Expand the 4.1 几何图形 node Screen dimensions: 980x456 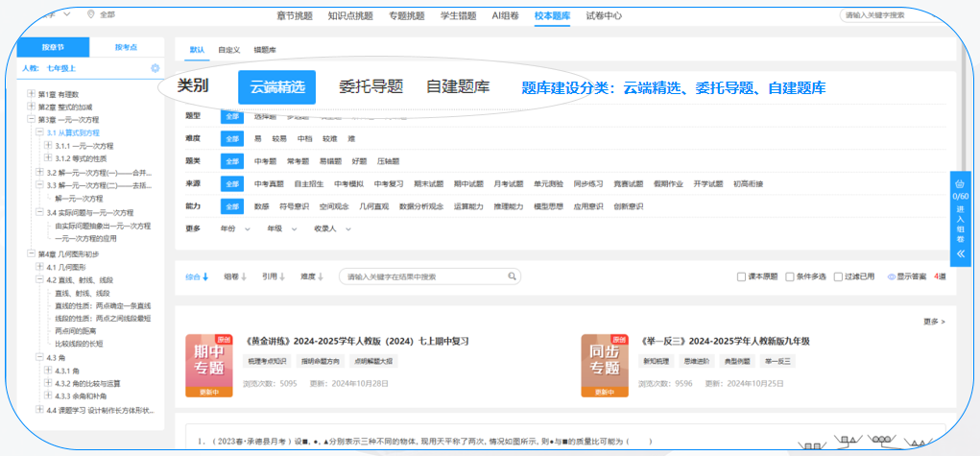[39, 267]
